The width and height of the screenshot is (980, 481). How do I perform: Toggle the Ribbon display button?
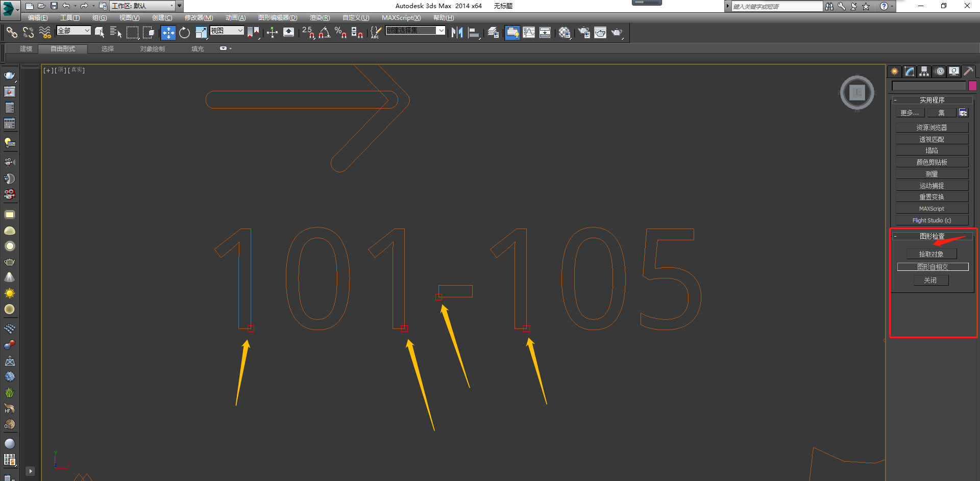coord(512,33)
